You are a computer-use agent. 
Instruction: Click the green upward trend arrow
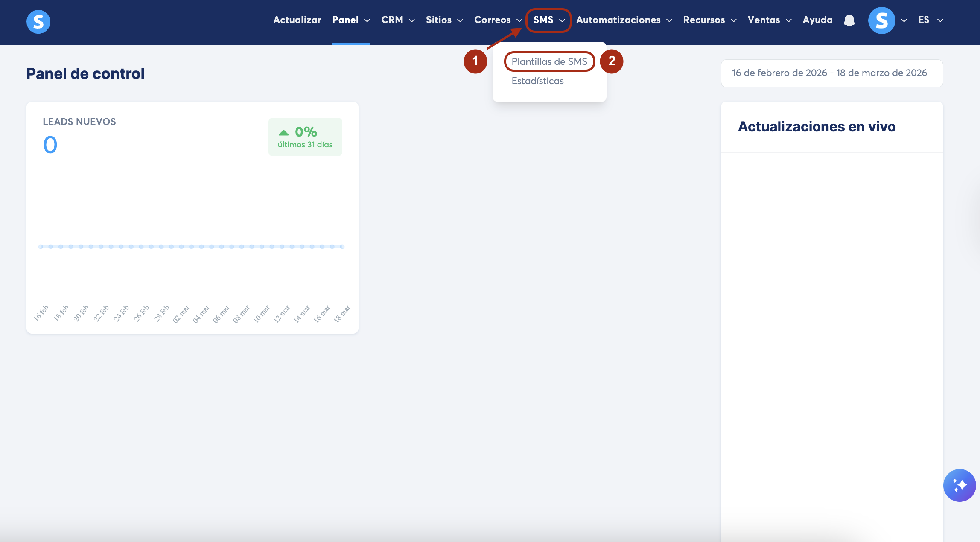click(x=284, y=132)
